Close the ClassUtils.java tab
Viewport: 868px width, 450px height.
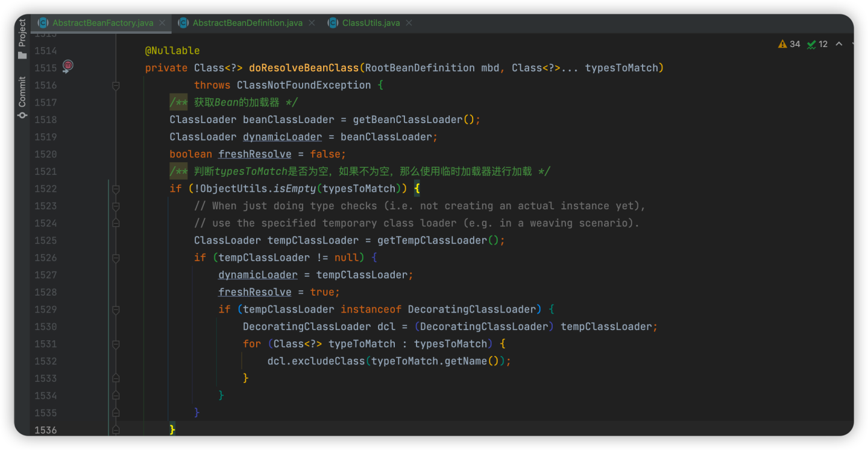409,23
